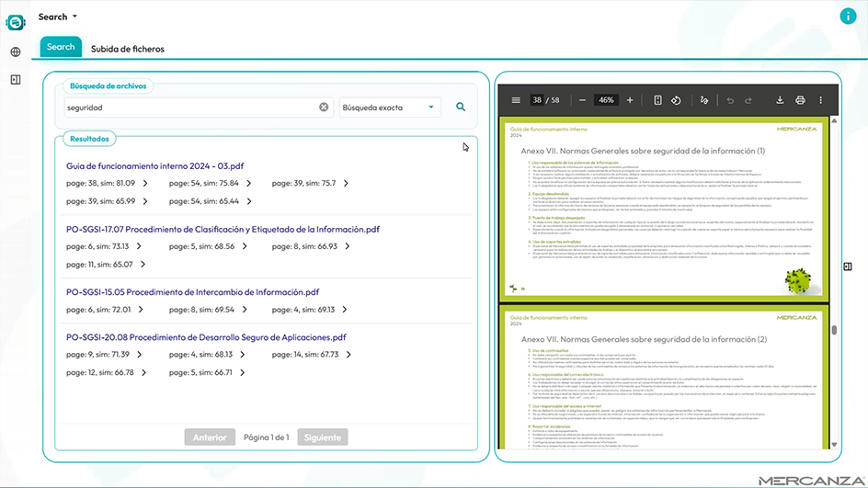
Task: Print the PDF document
Action: point(800,100)
